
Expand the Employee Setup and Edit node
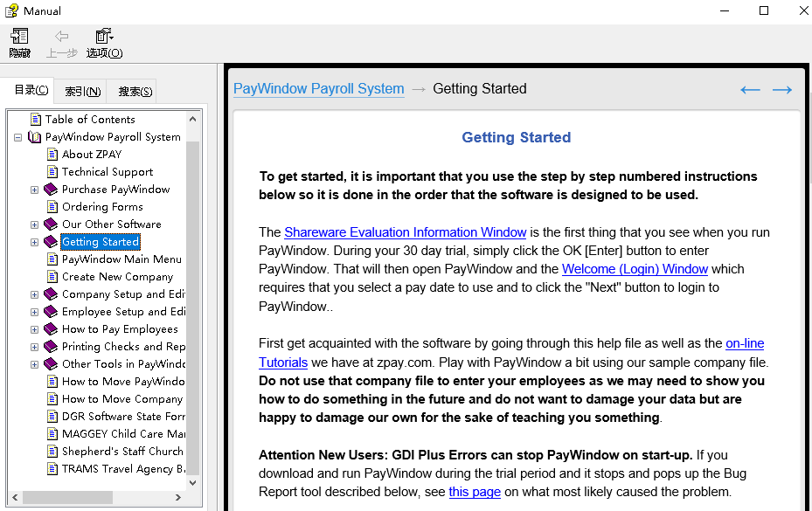pos(35,312)
